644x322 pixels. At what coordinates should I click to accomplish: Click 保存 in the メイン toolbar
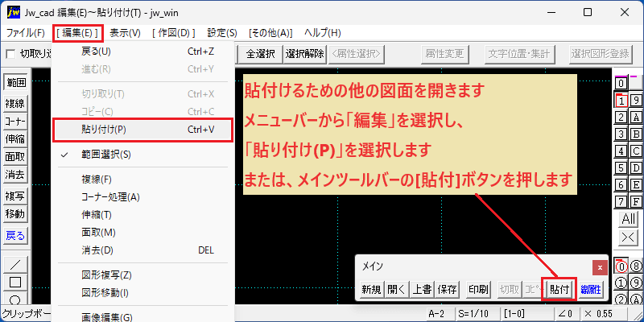coord(448,290)
